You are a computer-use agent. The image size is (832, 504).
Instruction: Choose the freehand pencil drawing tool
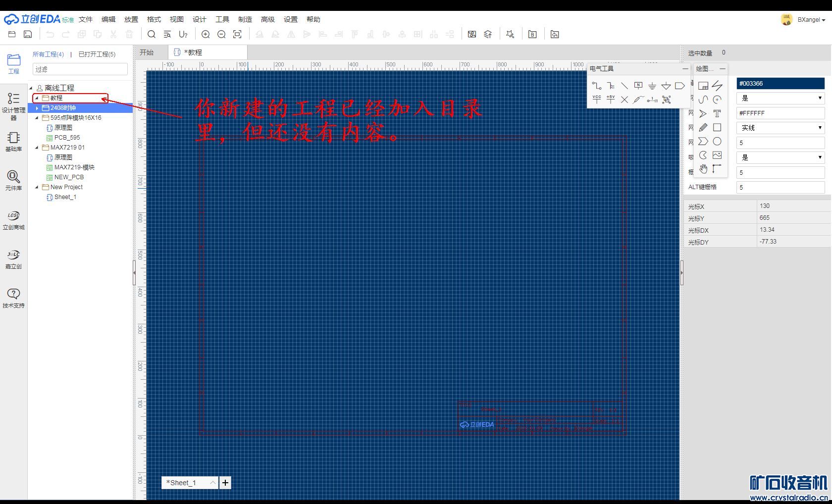pos(703,127)
